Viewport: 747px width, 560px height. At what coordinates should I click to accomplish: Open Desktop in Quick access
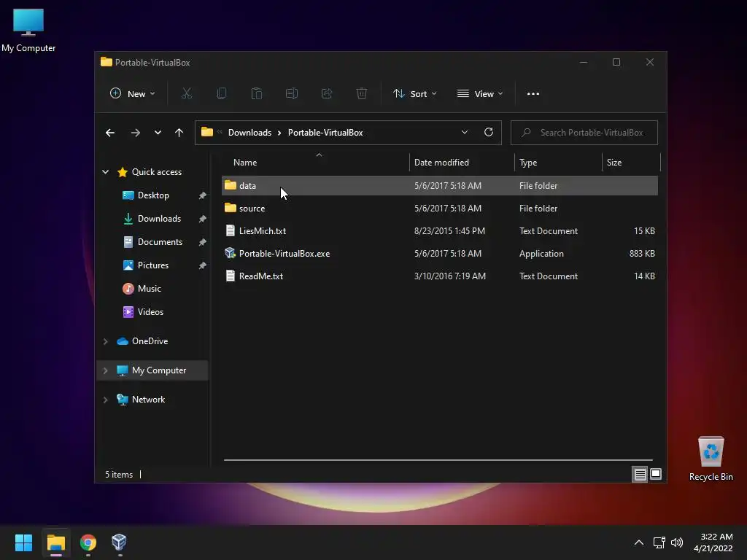tap(153, 195)
